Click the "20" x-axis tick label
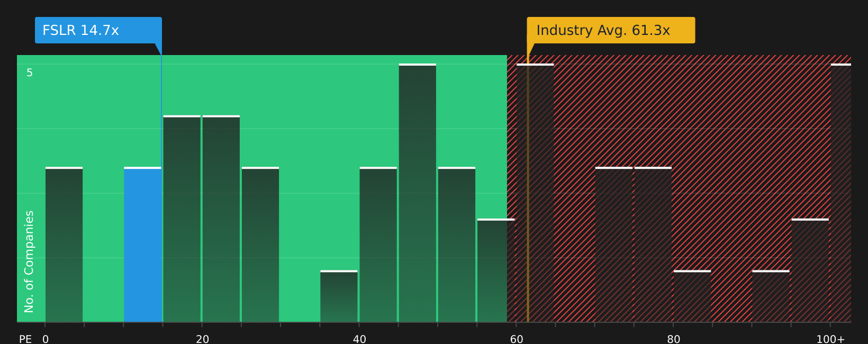 coord(203,339)
